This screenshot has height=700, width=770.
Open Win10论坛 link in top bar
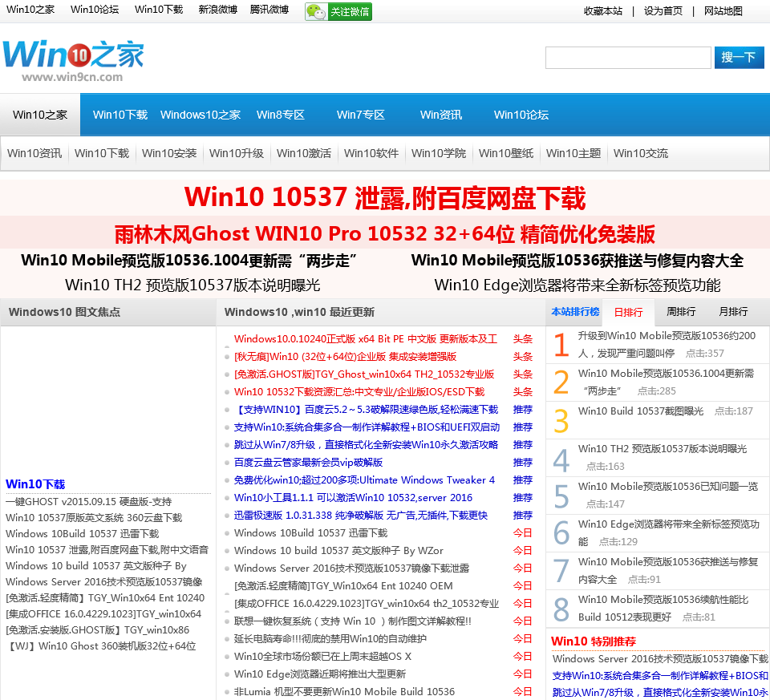pos(95,10)
